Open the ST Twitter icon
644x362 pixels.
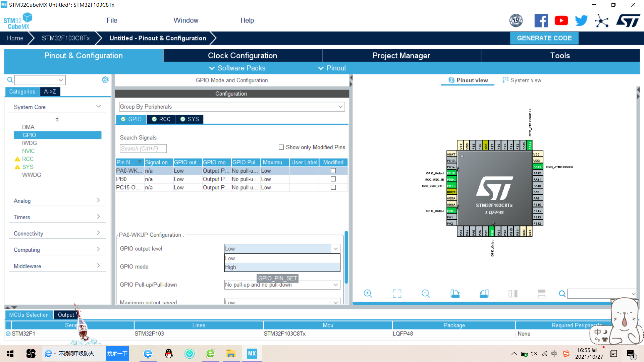[581, 21]
